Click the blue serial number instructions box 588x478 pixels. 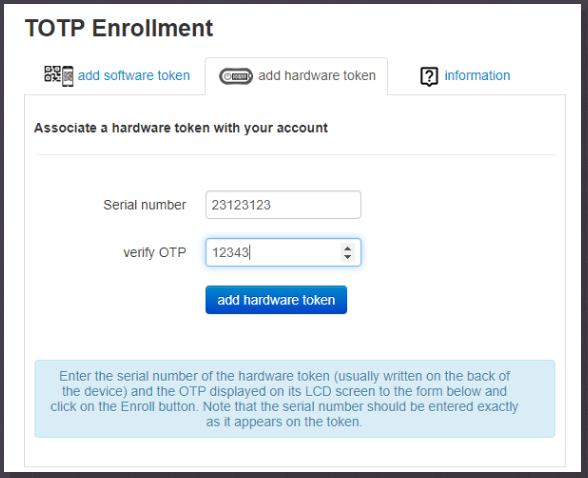(294, 399)
